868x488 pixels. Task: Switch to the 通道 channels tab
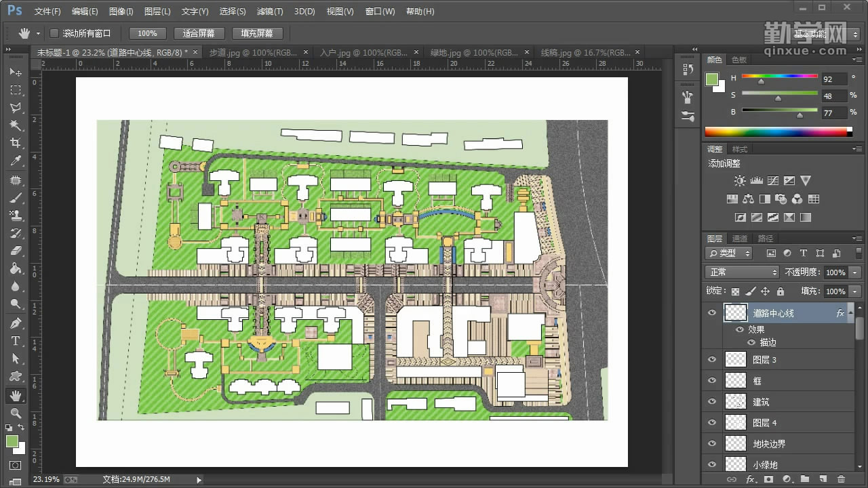(x=740, y=239)
